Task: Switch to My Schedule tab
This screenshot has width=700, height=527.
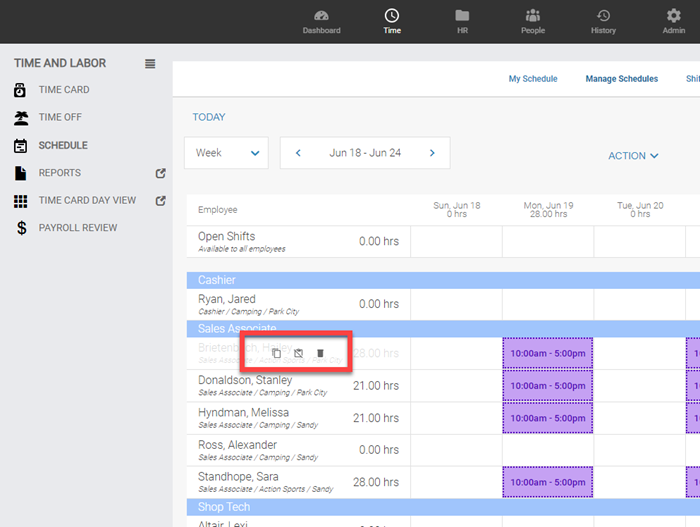Action: [x=533, y=79]
